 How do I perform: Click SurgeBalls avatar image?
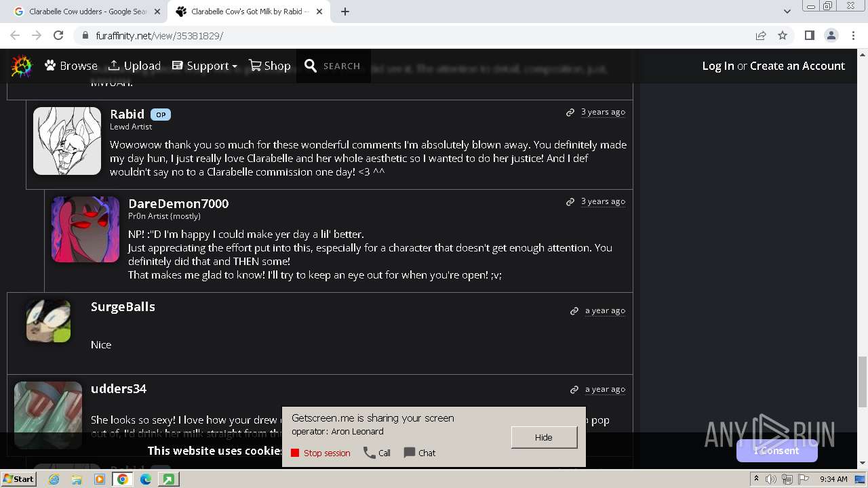tap(48, 321)
